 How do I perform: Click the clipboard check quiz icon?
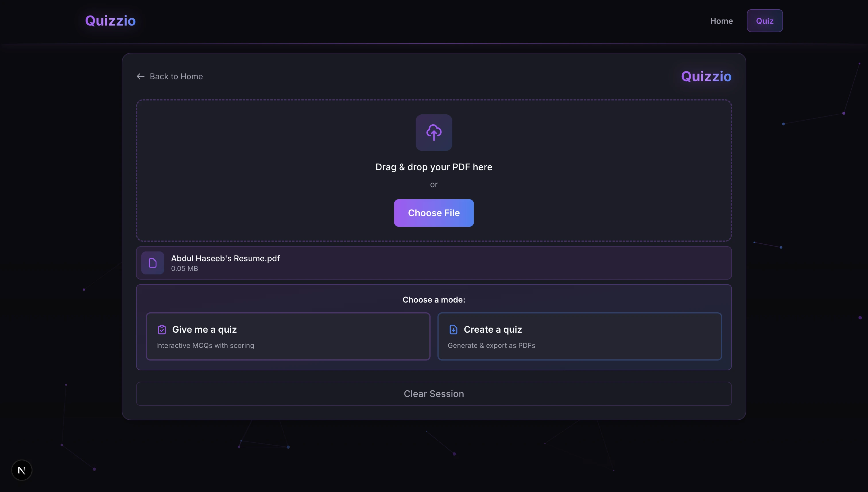(162, 330)
